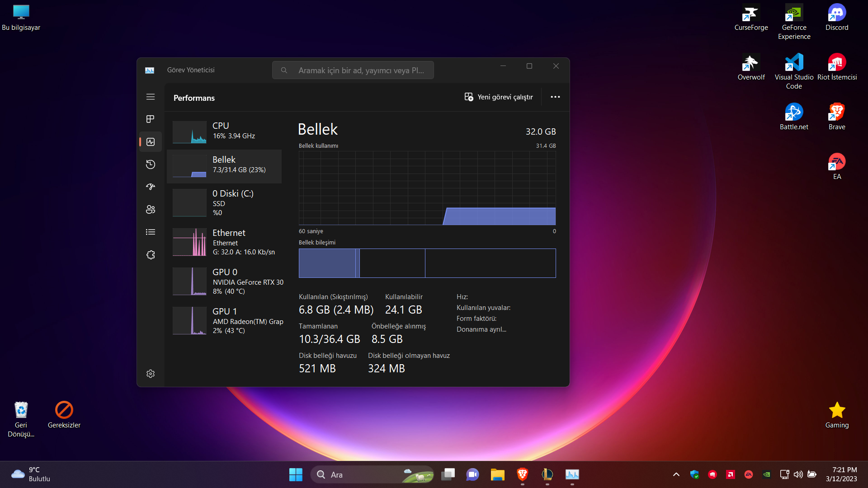868x488 pixels.
Task: Show hidden system tray icons chevron
Action: click(x=676, y=474)
